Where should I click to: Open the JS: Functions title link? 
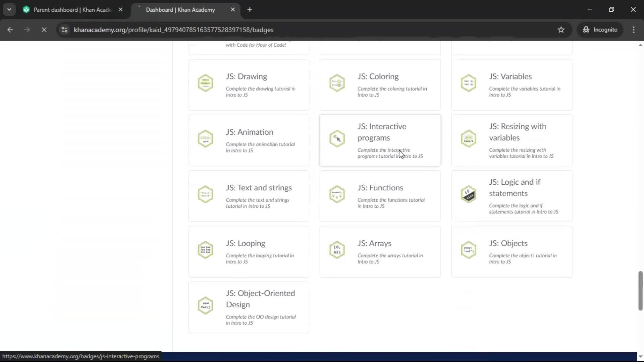(380, 188)
